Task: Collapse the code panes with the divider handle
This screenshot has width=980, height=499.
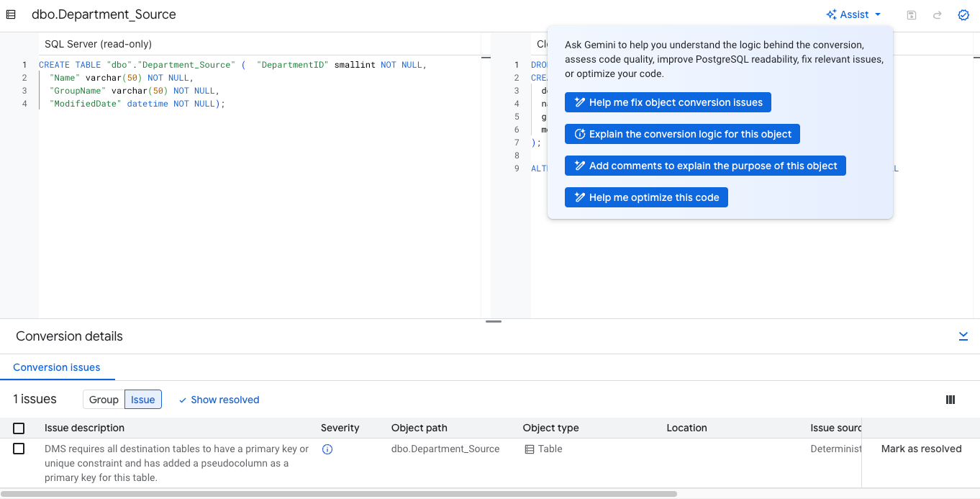Action: (493, 321)
